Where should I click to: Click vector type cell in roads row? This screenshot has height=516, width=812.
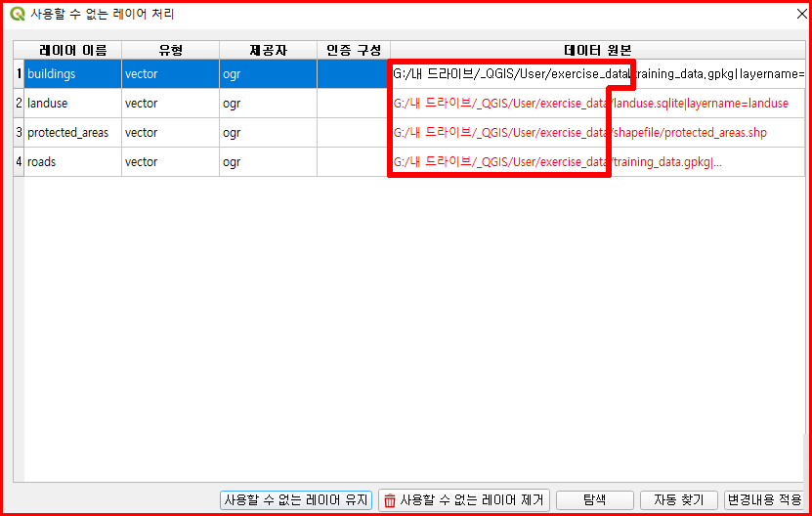point(170,161)
